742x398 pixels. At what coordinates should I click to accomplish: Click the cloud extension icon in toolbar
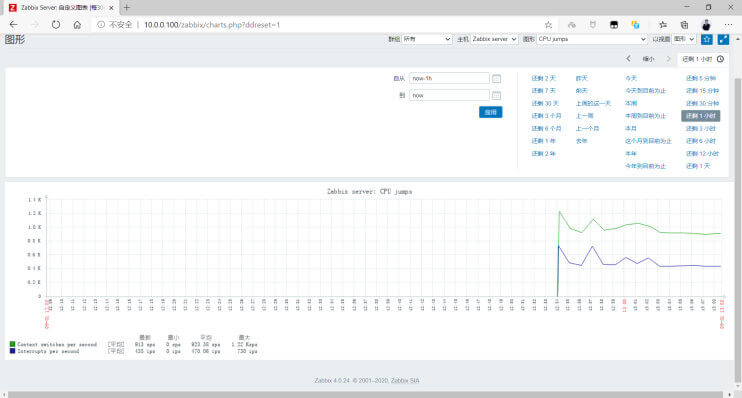click(x=572, y=25)
